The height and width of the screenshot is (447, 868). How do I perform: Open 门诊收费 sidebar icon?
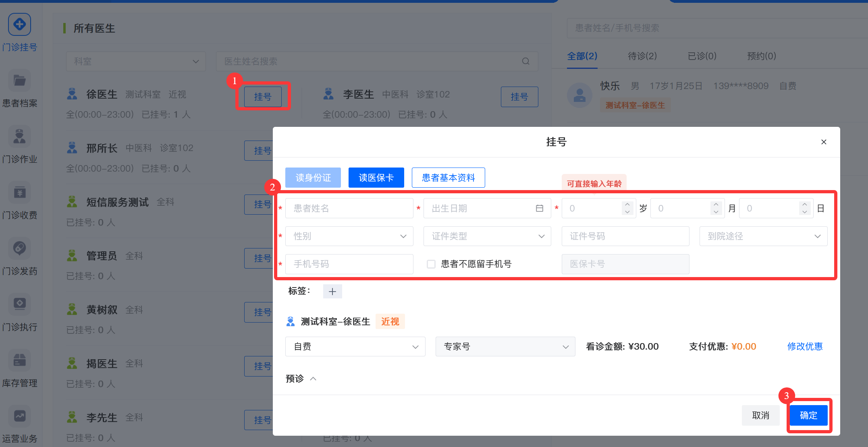click(x=19, y=192)
